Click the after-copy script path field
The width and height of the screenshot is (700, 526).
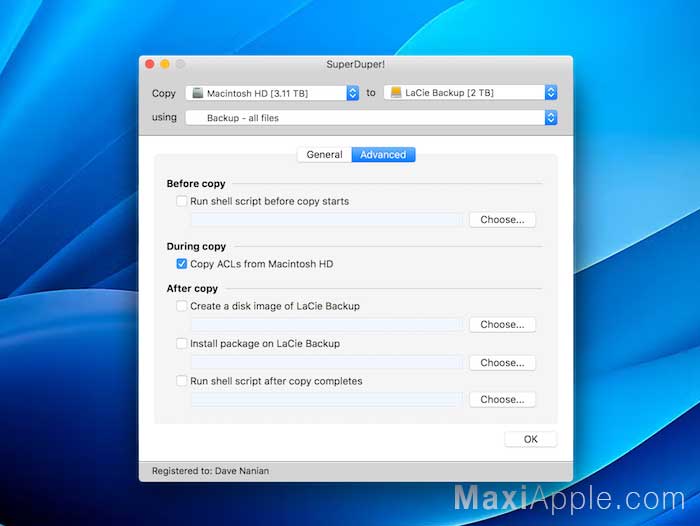click(x=328, y=399)
